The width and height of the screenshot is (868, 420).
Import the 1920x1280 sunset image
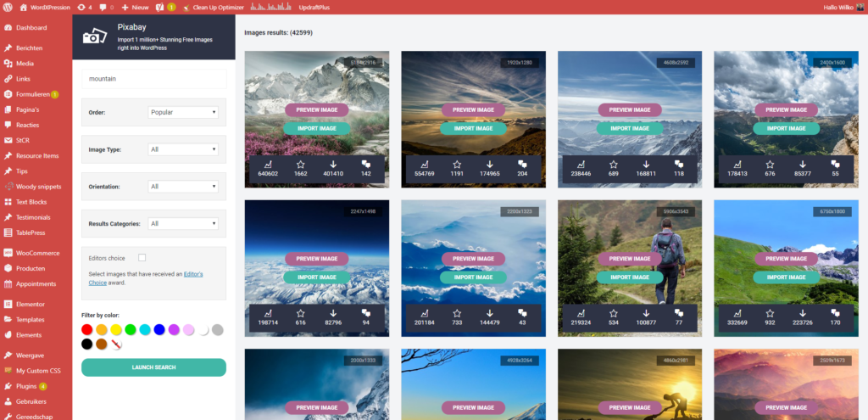[473, 129]
